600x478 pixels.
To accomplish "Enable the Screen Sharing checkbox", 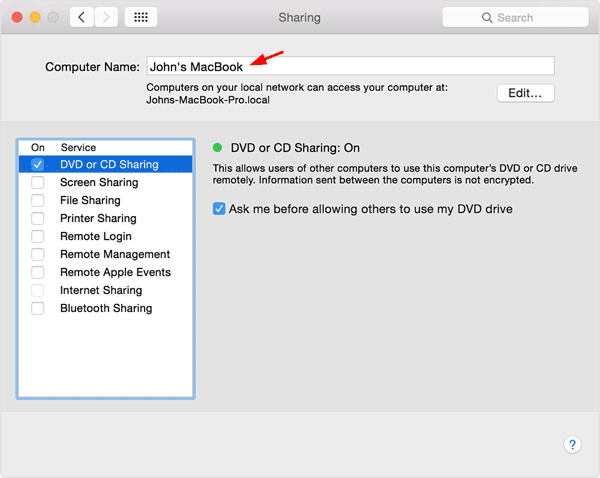I will [38, 183].
